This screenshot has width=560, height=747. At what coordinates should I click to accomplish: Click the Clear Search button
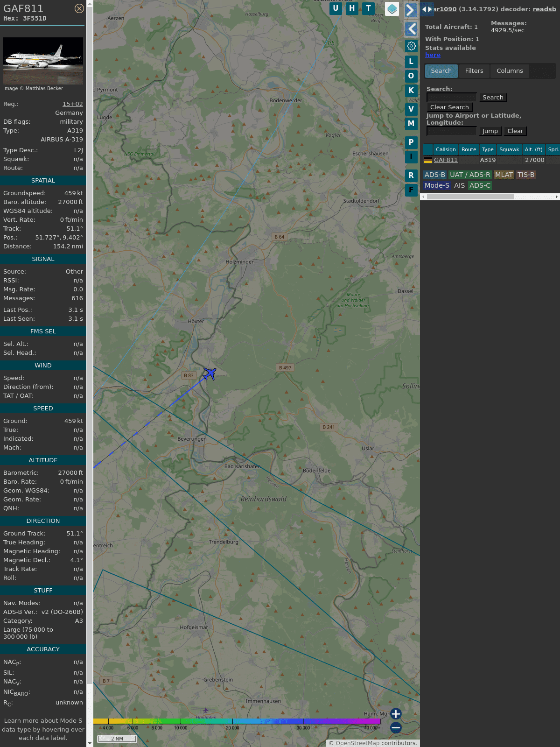[x=449, y=107]
